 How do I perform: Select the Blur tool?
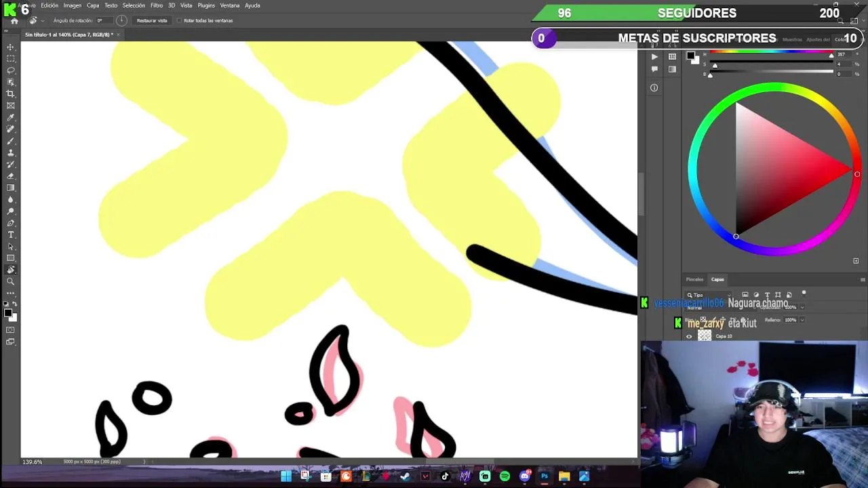click(11, 199)
